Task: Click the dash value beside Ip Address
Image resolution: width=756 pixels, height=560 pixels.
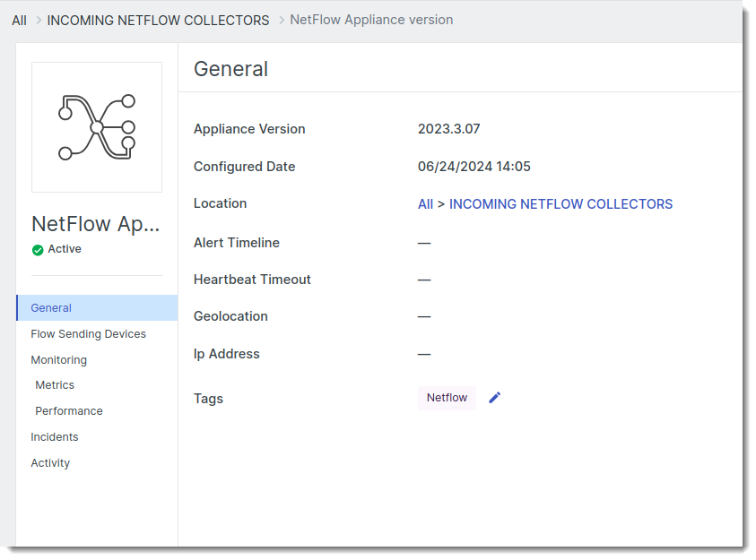Action: click(x=424, y=355)
